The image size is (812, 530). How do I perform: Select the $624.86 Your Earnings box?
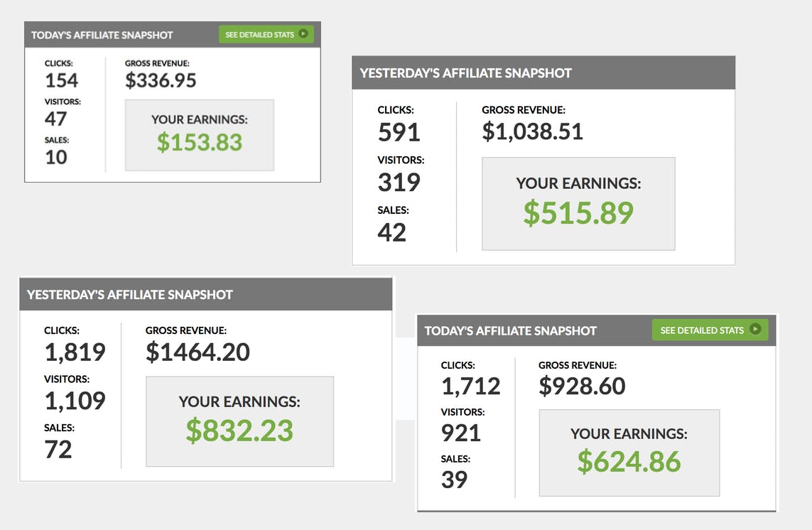(629, 453)
